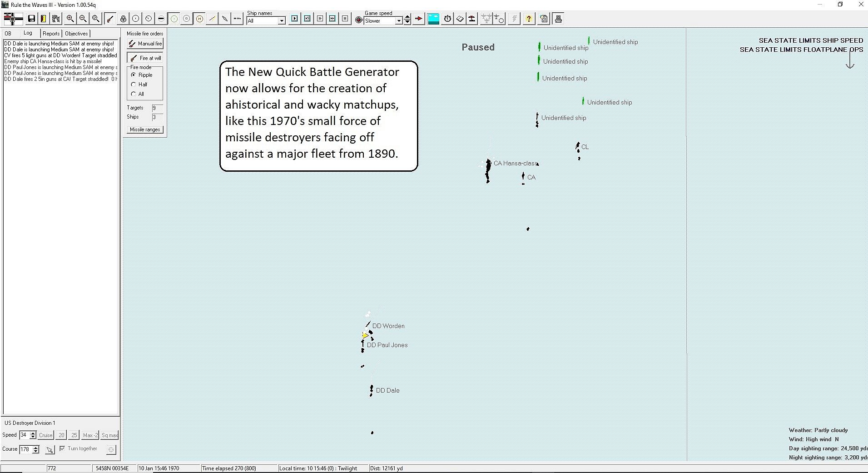This screenshot has height=473, width=868.
Task: Click the sky and sea weather icon
Action: pyautogui.click(x=434, y=19)
